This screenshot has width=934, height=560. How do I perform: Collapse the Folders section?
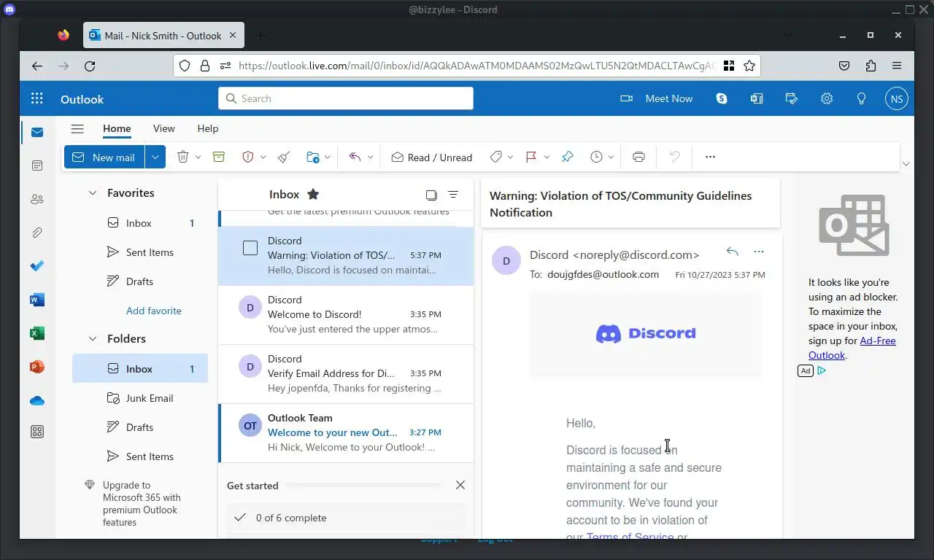click(93, 338)
